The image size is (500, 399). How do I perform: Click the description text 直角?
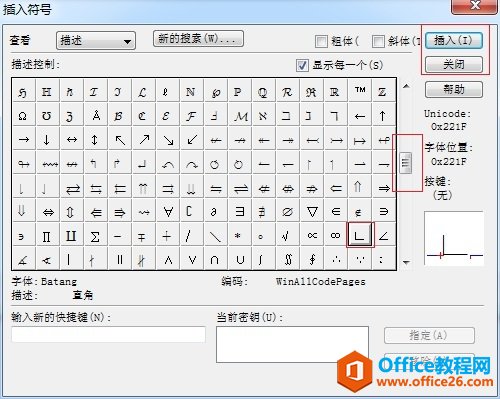(83, 295)
